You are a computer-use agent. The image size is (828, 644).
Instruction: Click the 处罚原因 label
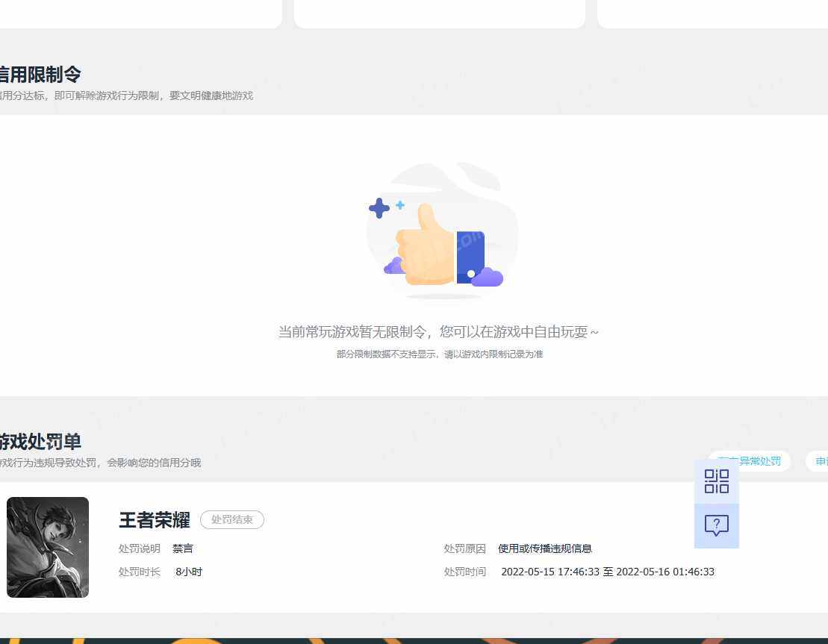tap(464, 548)
